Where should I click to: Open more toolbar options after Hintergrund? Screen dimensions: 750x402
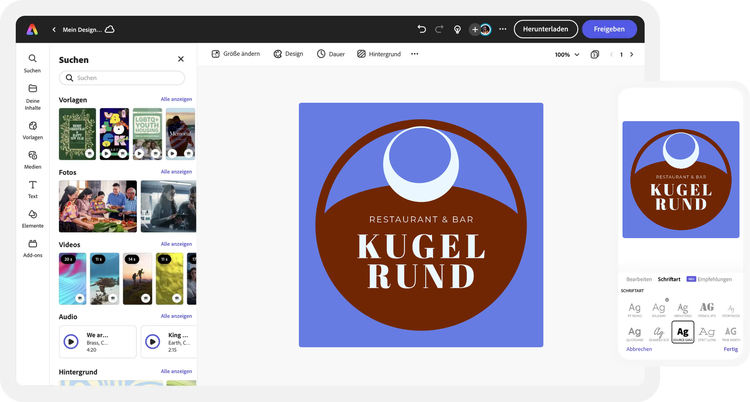414,54
